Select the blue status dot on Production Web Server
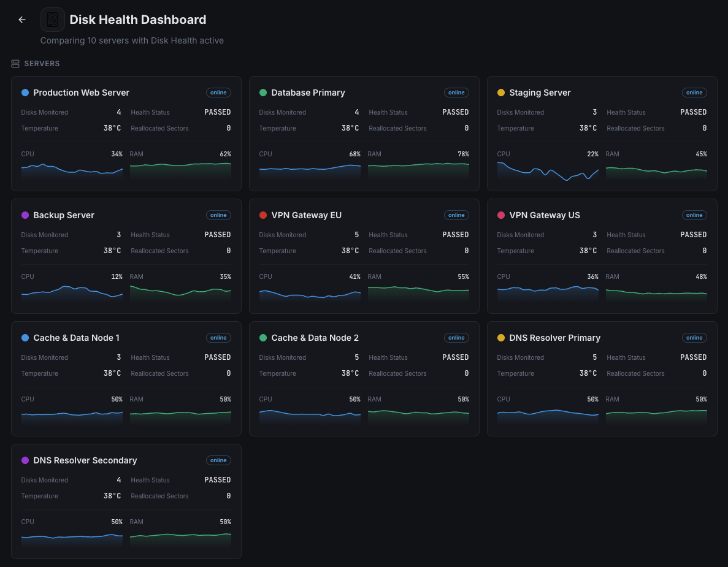This screenshot has width=728, height=567. [x=25, y=93]
